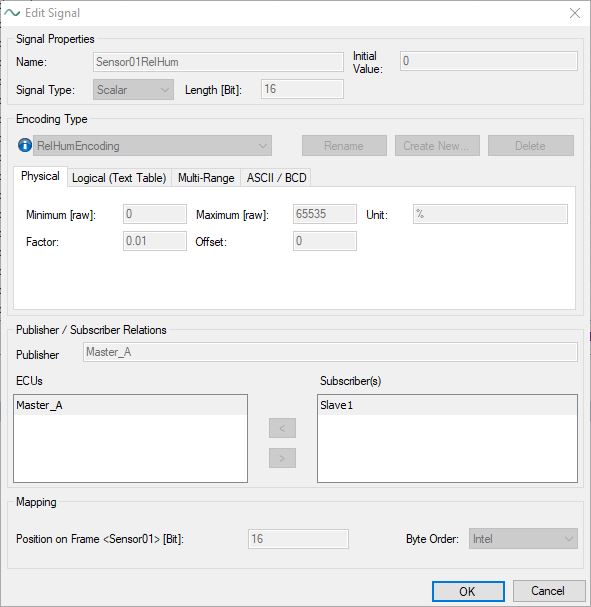Click the Delete encoding button

point(531,146)
